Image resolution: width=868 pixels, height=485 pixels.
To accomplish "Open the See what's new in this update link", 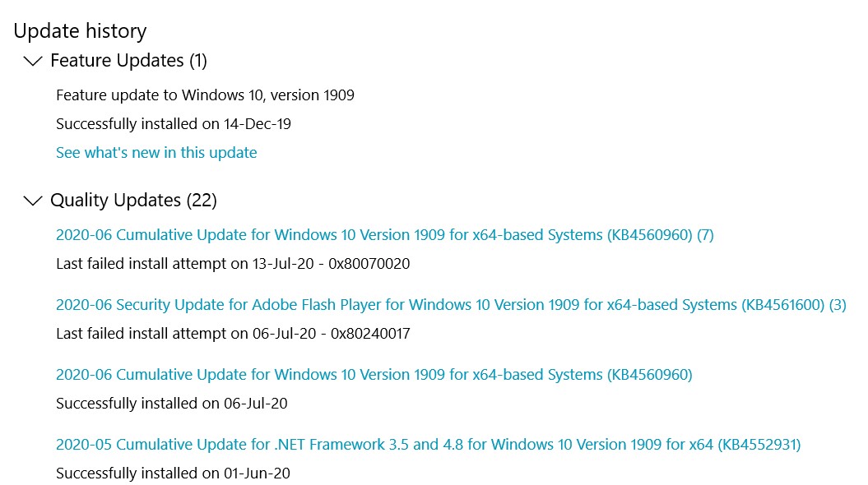I will click(x=156, y=153).
